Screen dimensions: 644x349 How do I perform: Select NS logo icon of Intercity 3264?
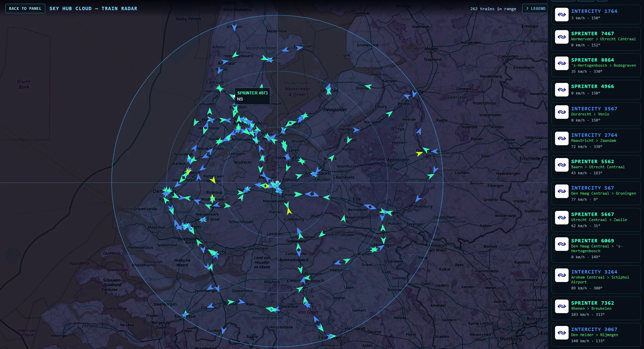click(562, 275)
